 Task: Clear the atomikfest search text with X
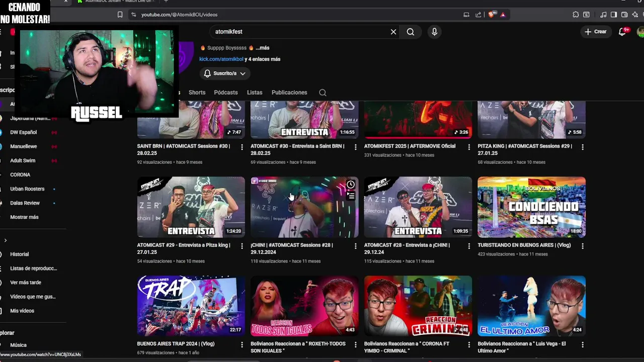(x=393, y=32)
